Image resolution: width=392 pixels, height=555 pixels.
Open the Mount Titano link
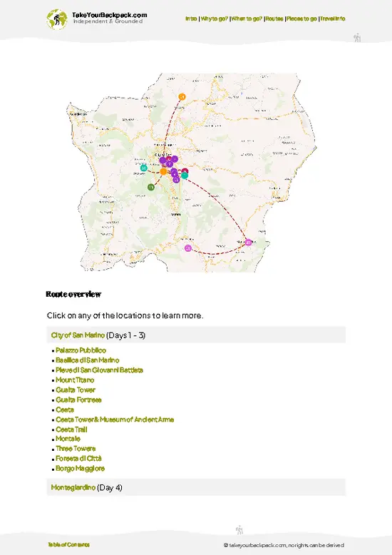click(x=75, y=380)
